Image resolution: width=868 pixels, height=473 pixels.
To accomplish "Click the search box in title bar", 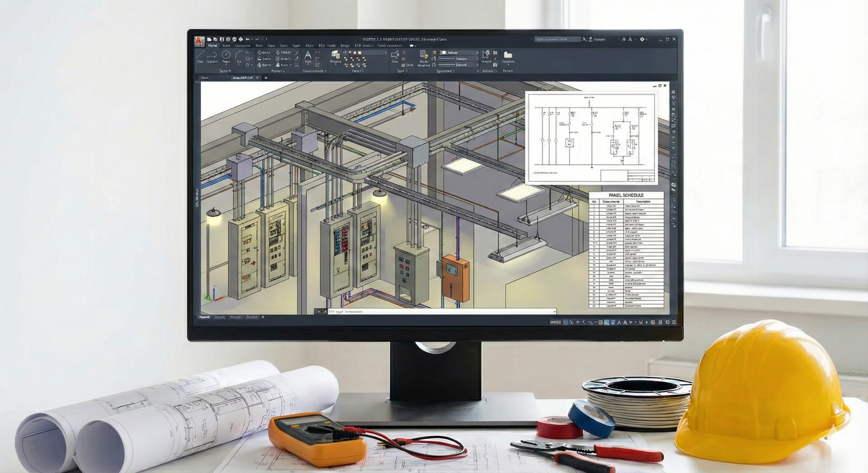I will [x=557, y=40].
